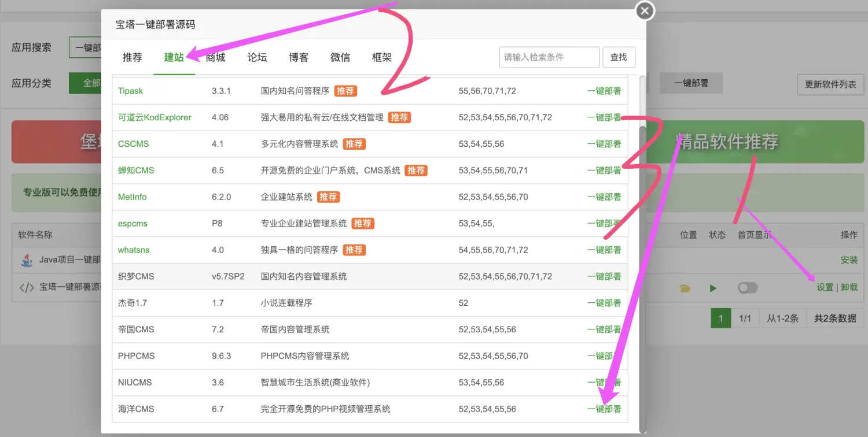Open 设置 for 宝塔一键部署源码

(x=825, y=287)
